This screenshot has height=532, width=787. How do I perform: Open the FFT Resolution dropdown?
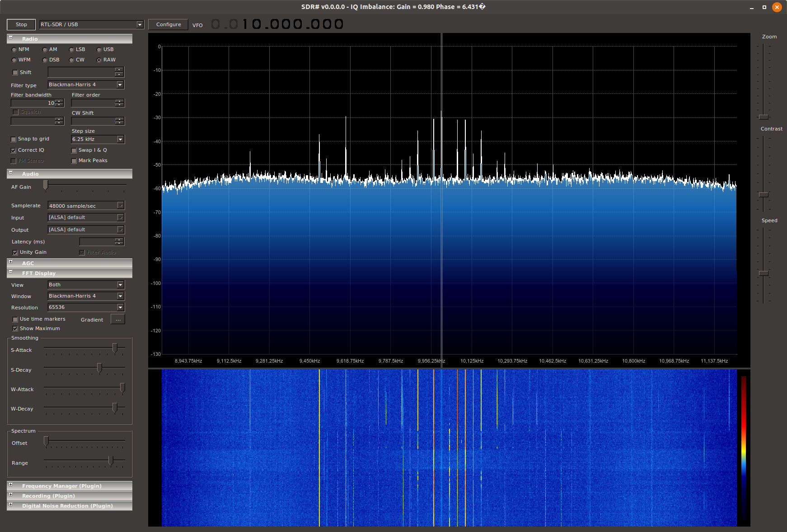120,308
